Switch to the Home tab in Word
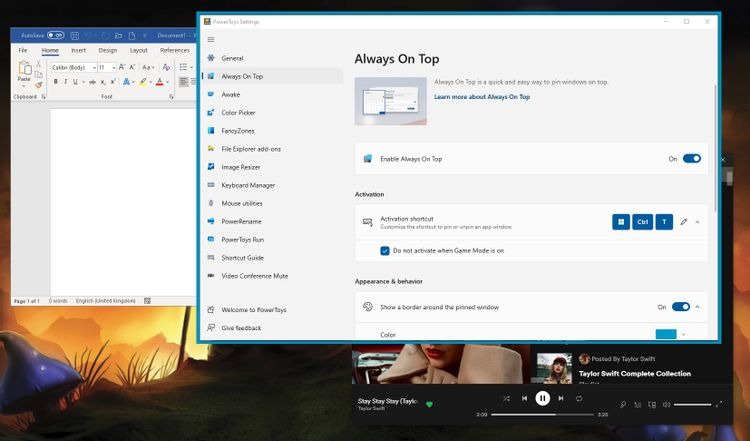Viewport: 750px width, 441px height. pos(50,50)
